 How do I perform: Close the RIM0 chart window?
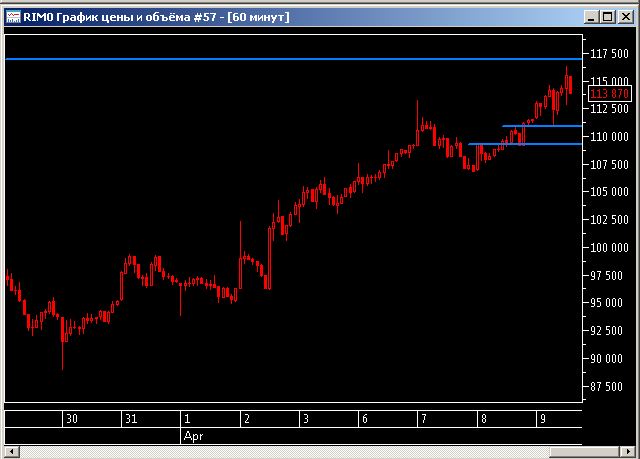[x=626, y=17]
